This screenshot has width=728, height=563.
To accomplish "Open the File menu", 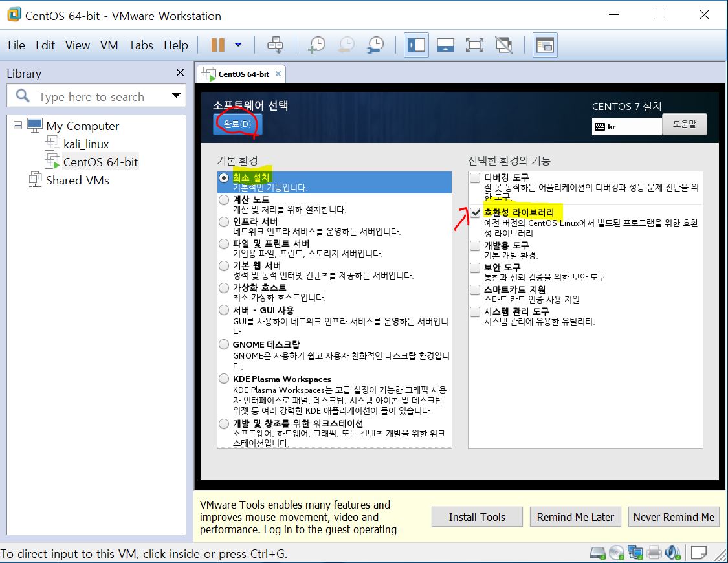I will (x=16, y=45).
